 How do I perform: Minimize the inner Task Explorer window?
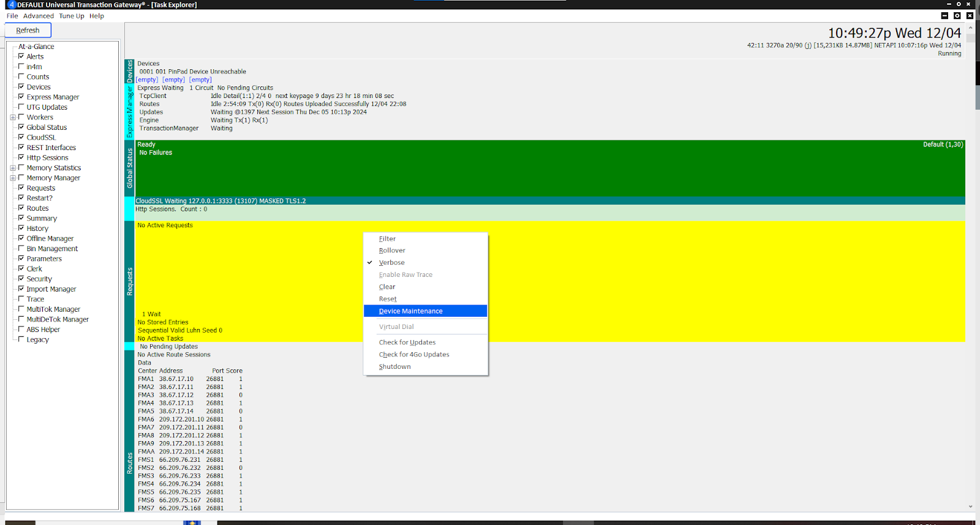944,16
